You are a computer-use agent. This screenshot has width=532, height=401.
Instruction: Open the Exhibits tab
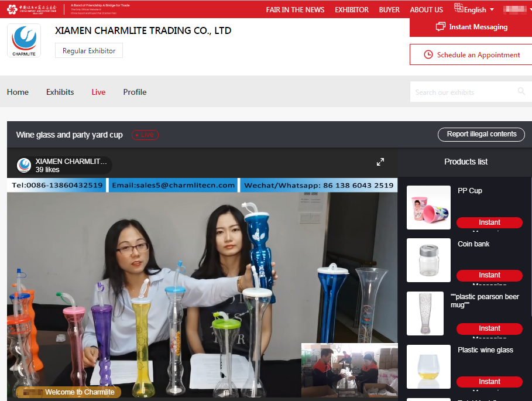pyautogui.click(x=60, y=92)
